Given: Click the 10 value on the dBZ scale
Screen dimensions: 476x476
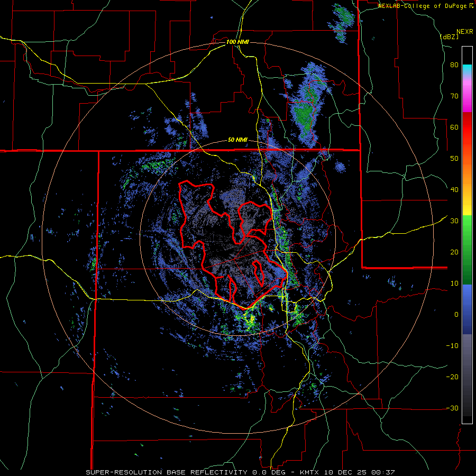Looking at the screenshot, I should click(454, 283).
